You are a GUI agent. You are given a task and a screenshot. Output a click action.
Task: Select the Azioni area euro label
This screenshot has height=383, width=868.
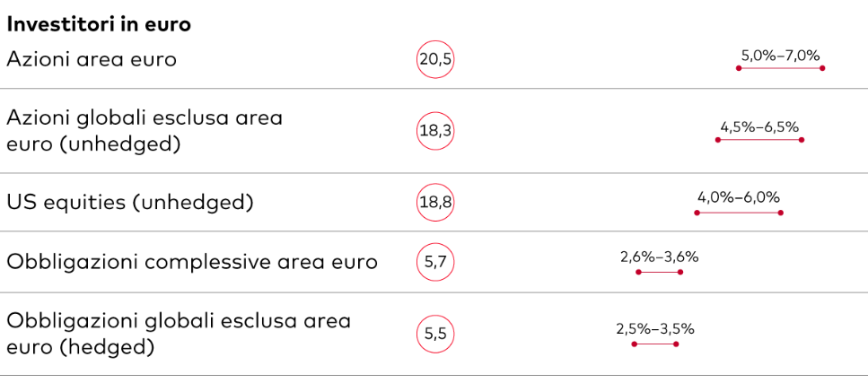pos(92,59)
